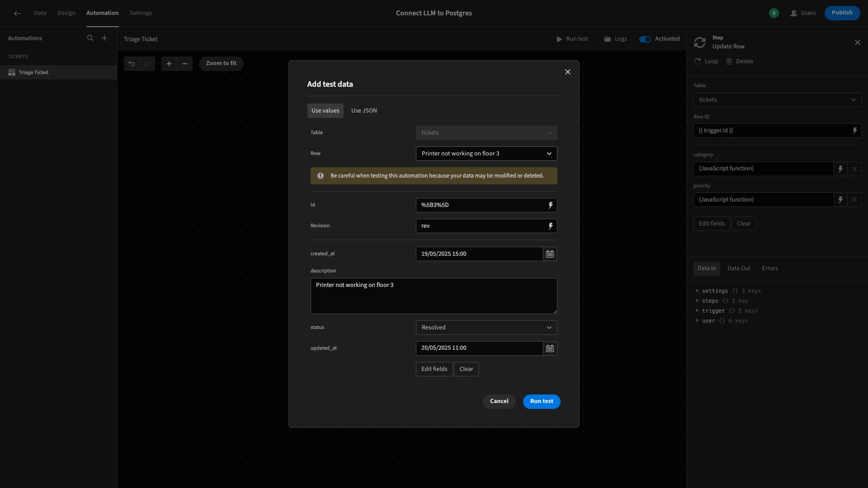Go to the Design tab

click(x=66, y=13)
